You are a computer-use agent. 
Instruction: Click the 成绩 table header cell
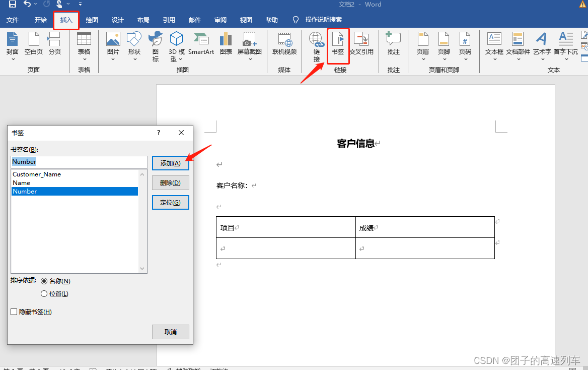coord(425,227)
